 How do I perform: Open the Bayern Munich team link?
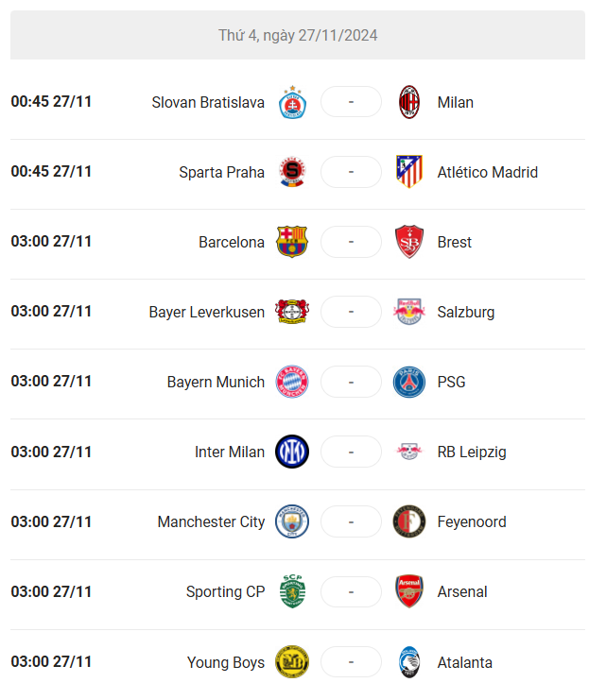point(216,383)
